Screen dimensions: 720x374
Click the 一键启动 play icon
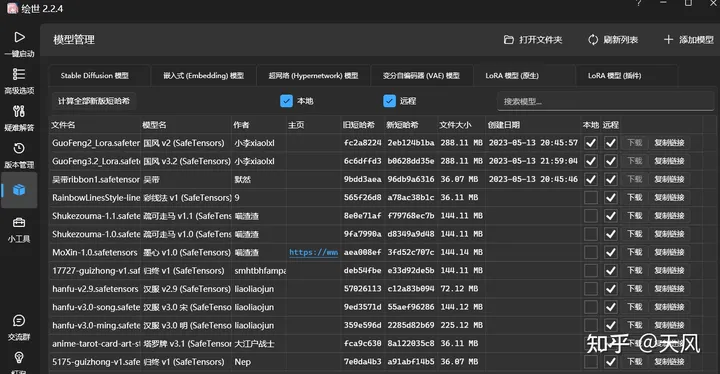(x=19, y=37)
